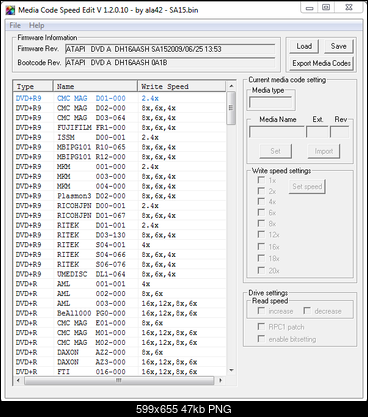Click the Rev input field
The height and width of the screenshot is (417, 368).
point(339,132)
